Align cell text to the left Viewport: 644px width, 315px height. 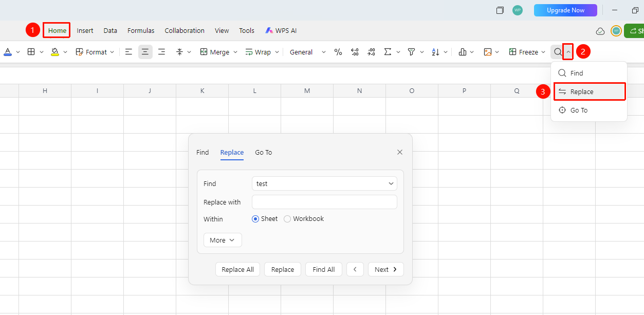point(128,52)
